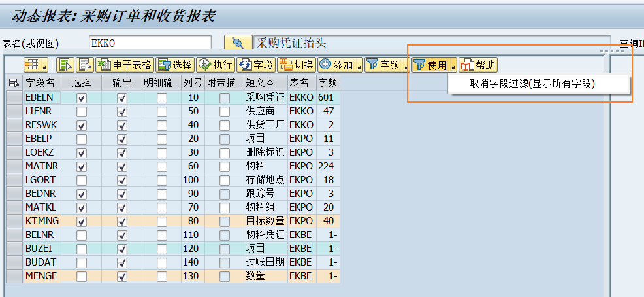Click the short text cell 删除标识
Image resolution: width=644 pixels, height=297 pixels.
[x=266, y=152]
